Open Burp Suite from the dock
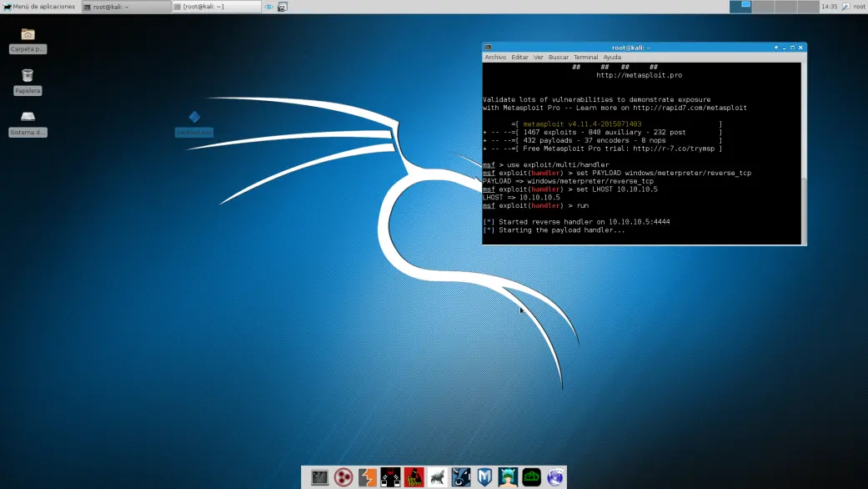This screenshot has width=868, height=489. pyautogui.click(x=367, y=477)
